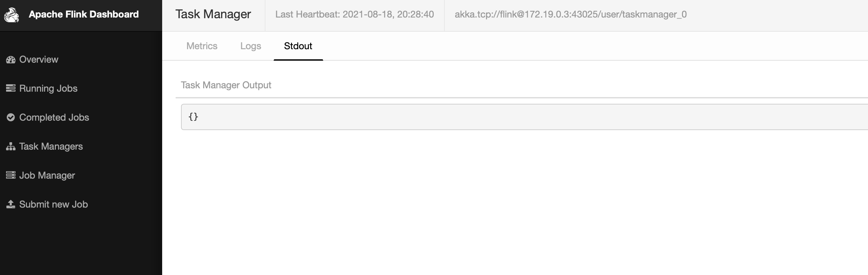Click the Submit new Job upload icon
868x275 pixels.
(11, 204)
